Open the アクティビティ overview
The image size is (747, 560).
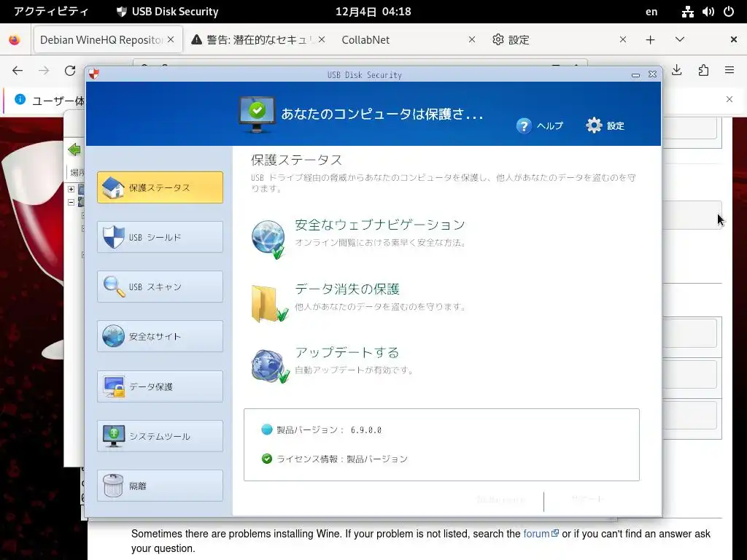[x=51, y=12]
